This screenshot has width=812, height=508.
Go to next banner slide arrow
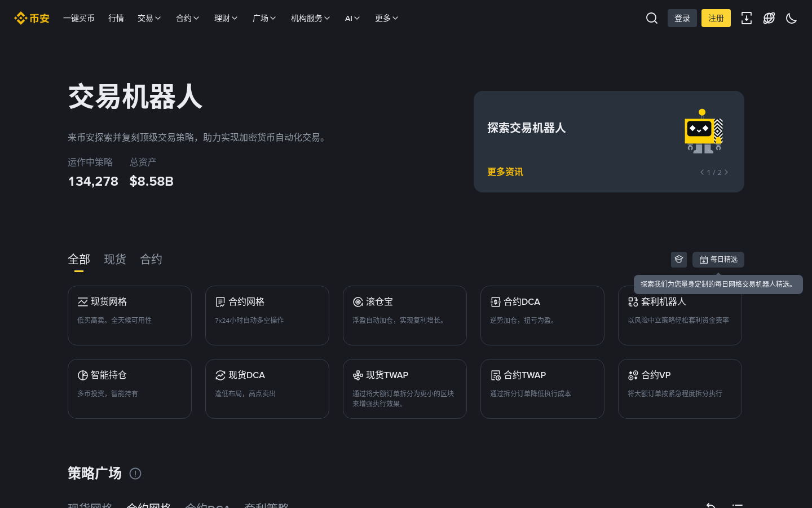(726, 172)
